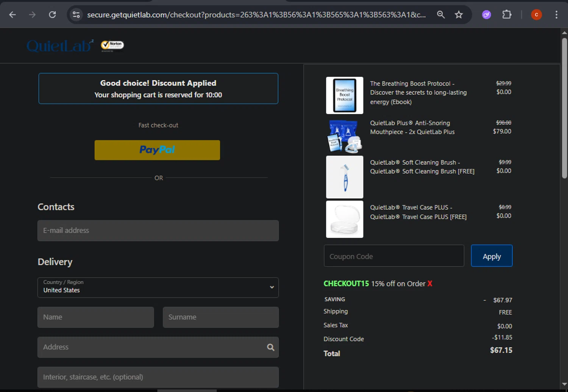Reload the checkout page
This screenshot has width=568, height=392.
click(x=53, y=15)
